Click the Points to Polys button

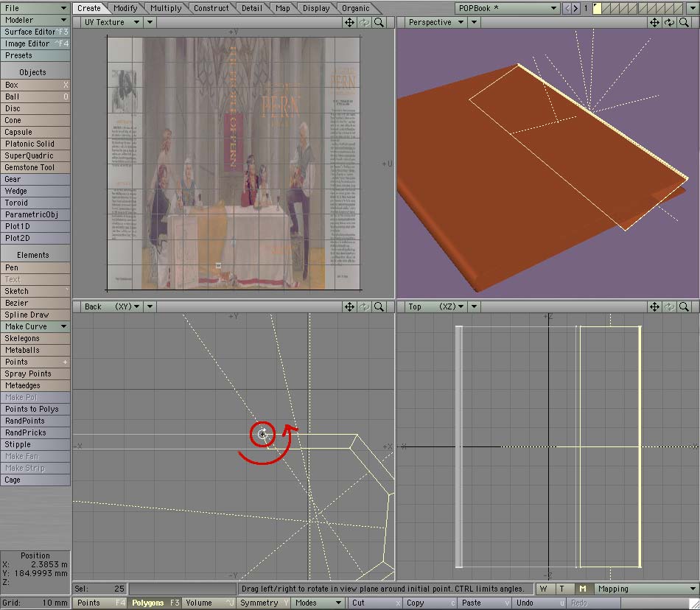coord(35,409)
